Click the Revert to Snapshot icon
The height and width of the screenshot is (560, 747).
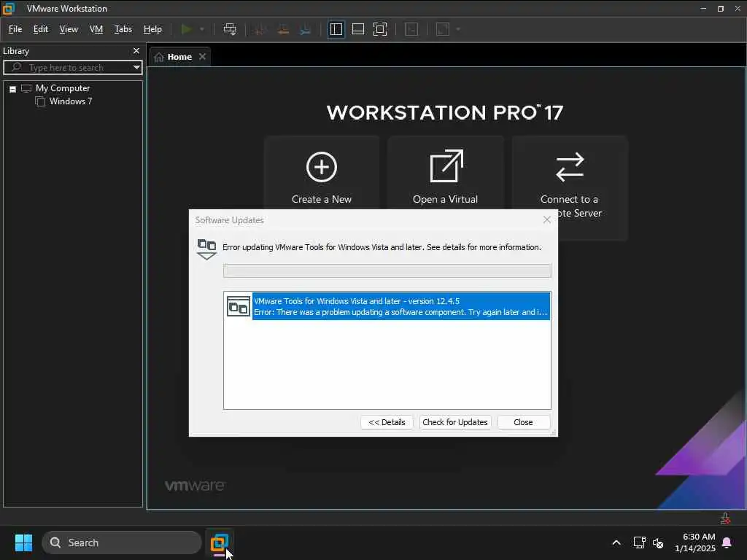283,29
